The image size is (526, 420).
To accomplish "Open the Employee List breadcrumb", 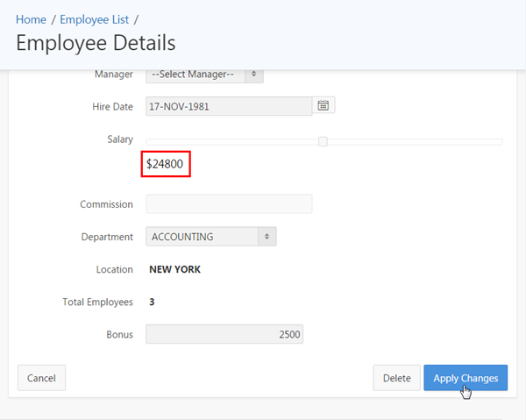I will point(95,18).
